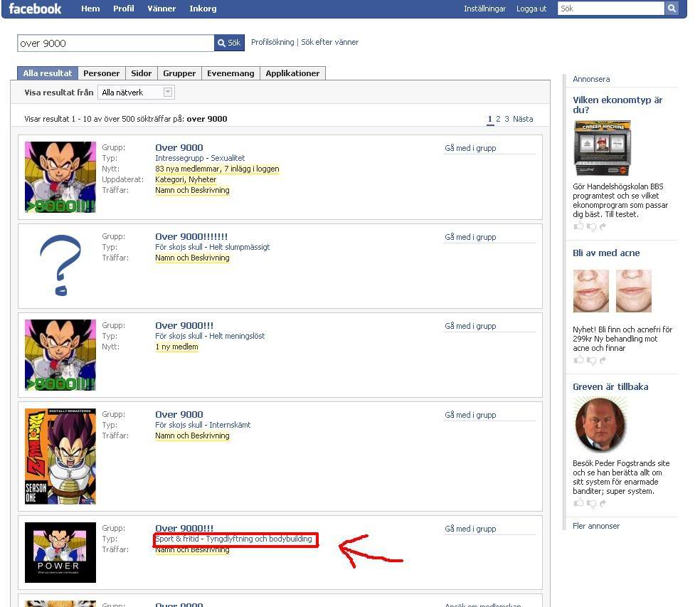Open the Annonsera link in the sidebar
The width and height of the screenshot is (700, 607).
[591, 79]
